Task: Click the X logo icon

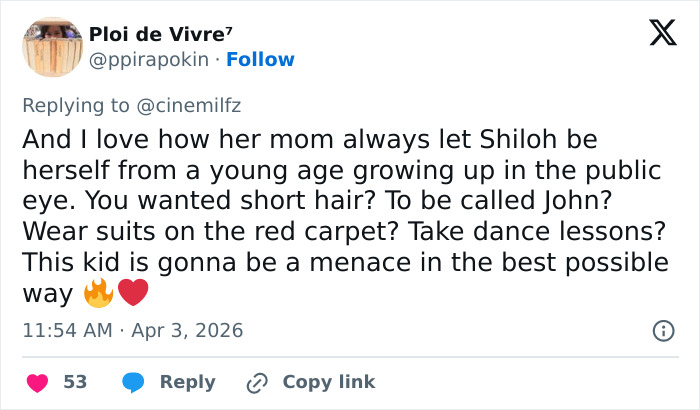Action: (656, 34)
